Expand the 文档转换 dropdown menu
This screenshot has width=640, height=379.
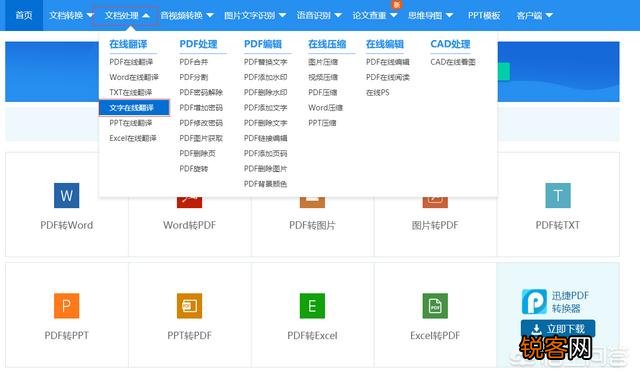pos(71,16)
